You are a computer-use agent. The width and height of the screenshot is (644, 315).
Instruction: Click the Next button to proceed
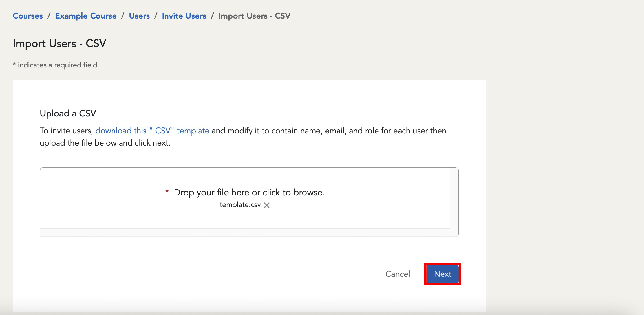point(443,274)
